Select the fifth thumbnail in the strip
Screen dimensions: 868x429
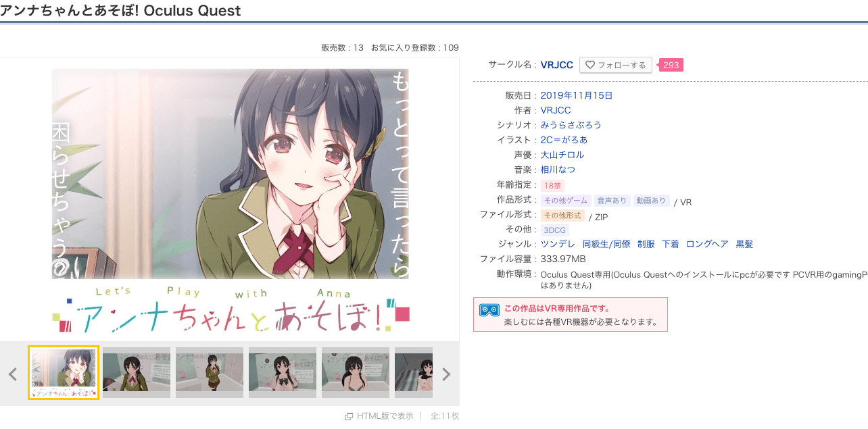(x=356, y=373)
